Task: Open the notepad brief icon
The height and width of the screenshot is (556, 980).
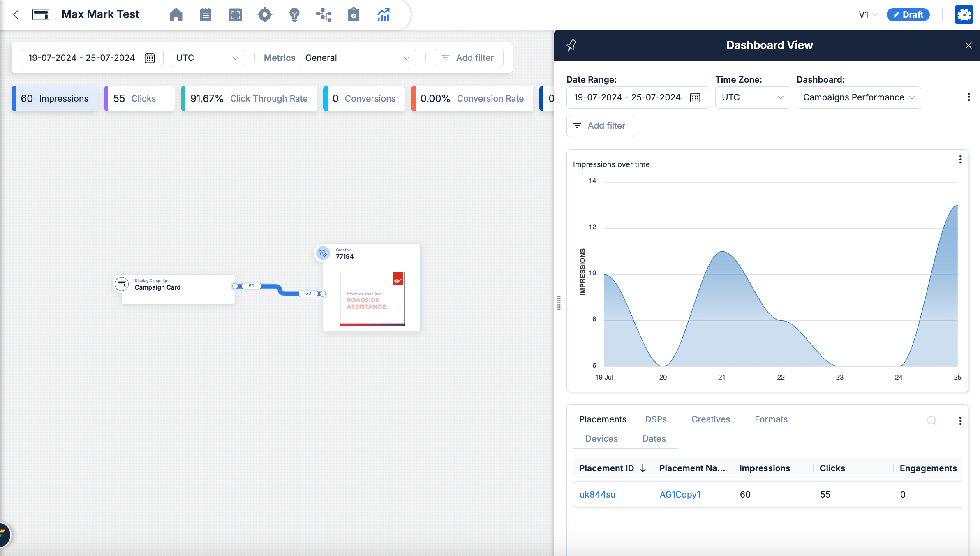Action: click(x=206, y=15)
